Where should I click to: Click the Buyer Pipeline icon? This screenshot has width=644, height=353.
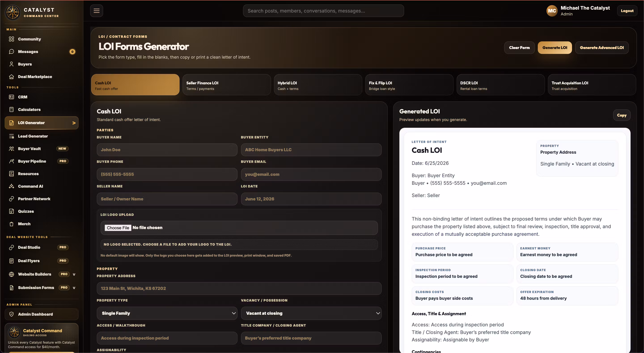[x=11, y=161]
